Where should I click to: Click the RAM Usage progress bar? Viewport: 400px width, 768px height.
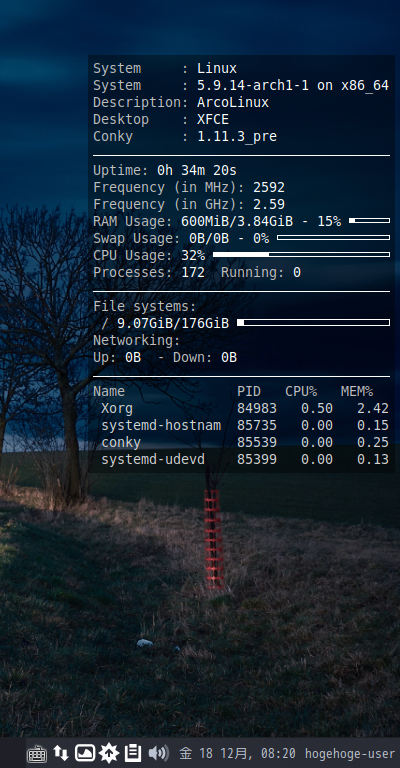click(x=370, y=221)
